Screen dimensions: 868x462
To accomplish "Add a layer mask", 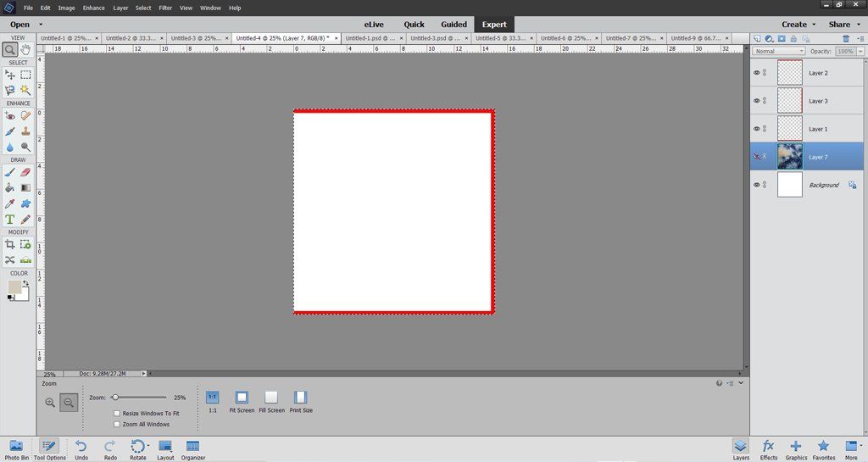I will [782, 38].
